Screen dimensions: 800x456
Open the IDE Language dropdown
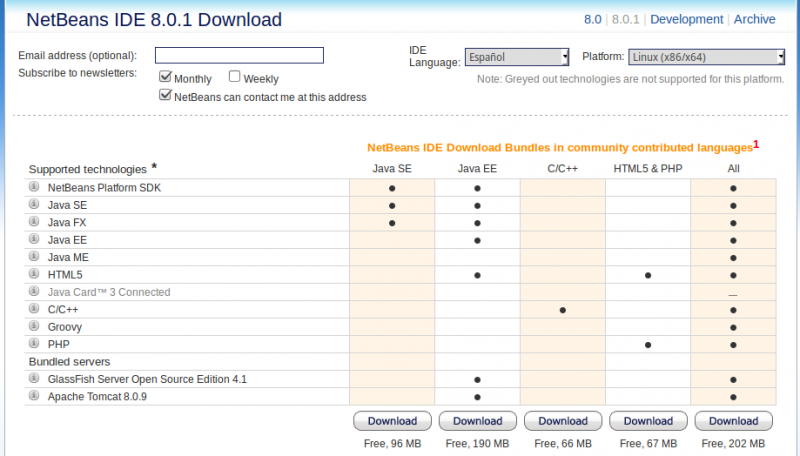point(517,57)
